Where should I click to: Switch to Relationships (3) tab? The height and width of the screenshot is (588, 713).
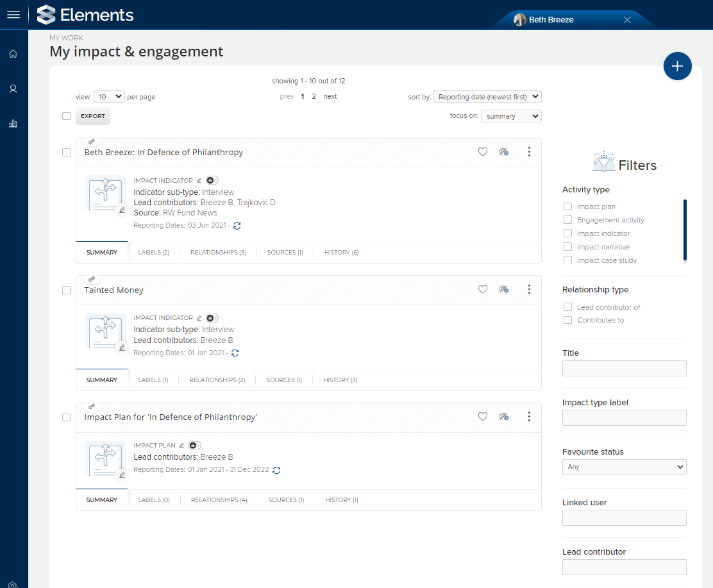pyautogui.click(x=218, y=253)
